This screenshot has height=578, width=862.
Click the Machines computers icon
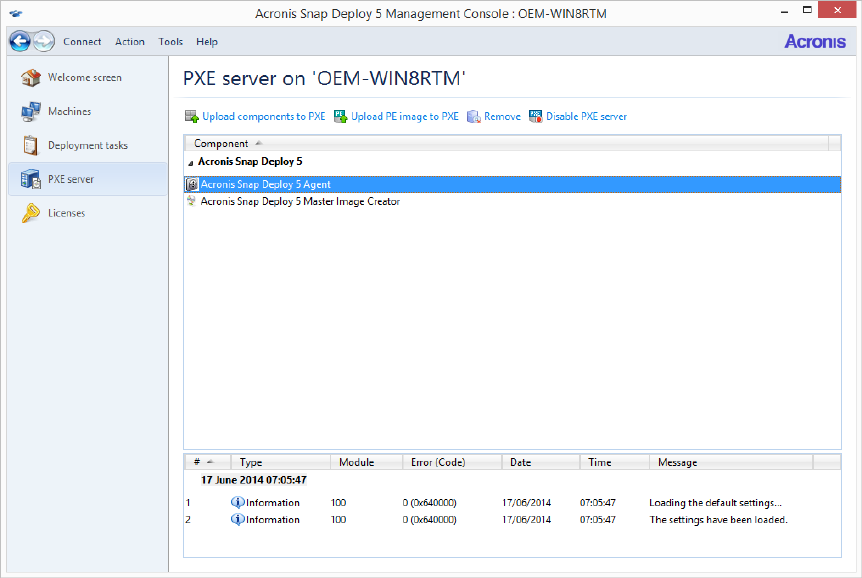click(x=31, y=112)
